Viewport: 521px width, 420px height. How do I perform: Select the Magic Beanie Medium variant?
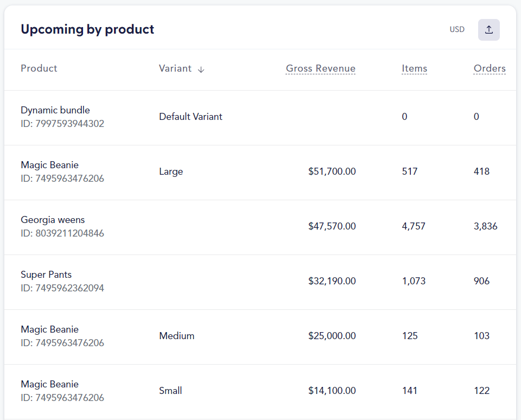pos(176,336)
